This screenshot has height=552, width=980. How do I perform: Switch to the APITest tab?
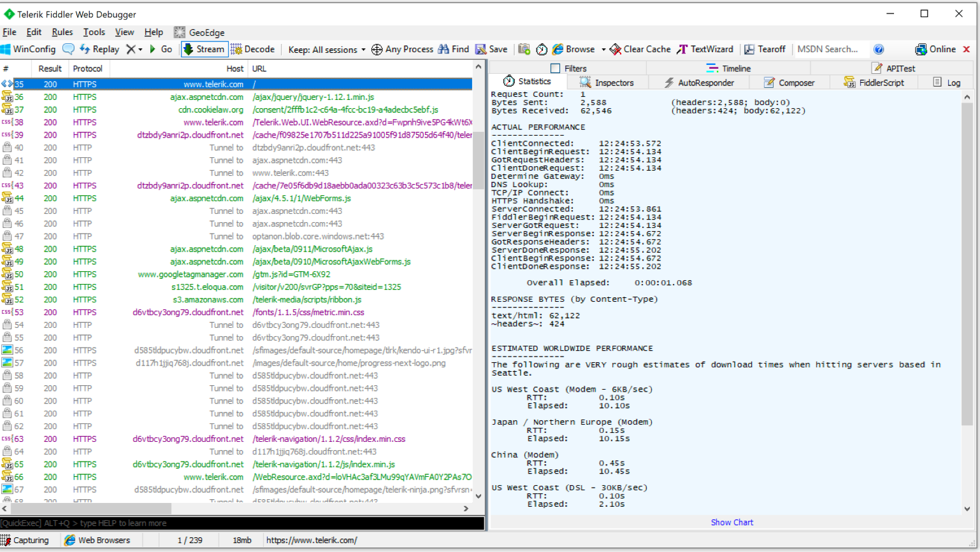coord(893,68)
